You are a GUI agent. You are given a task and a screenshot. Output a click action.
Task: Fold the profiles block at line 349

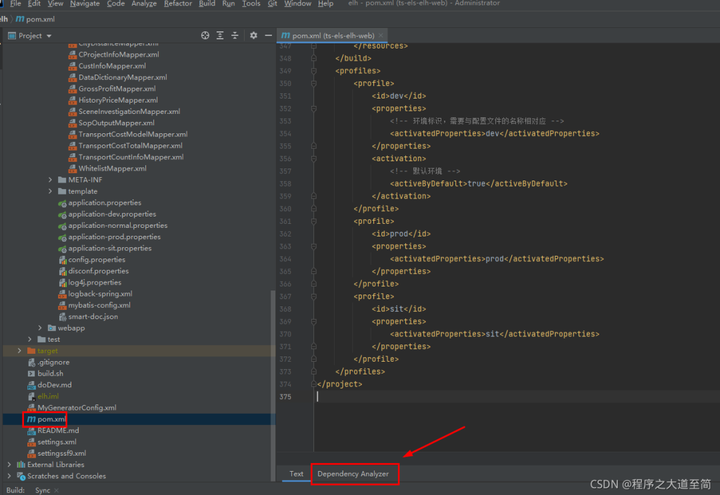coord(313,71)
